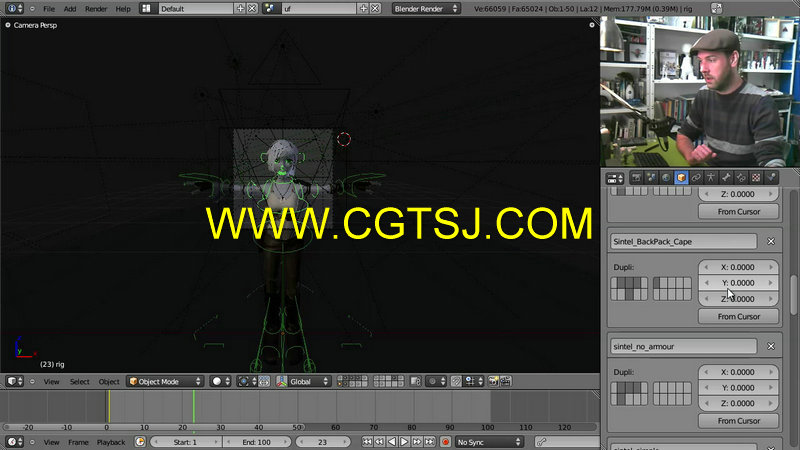This screenshot has width=800, height=450.
Task: Open the Object properties tab icon
Action: [681, 178]
